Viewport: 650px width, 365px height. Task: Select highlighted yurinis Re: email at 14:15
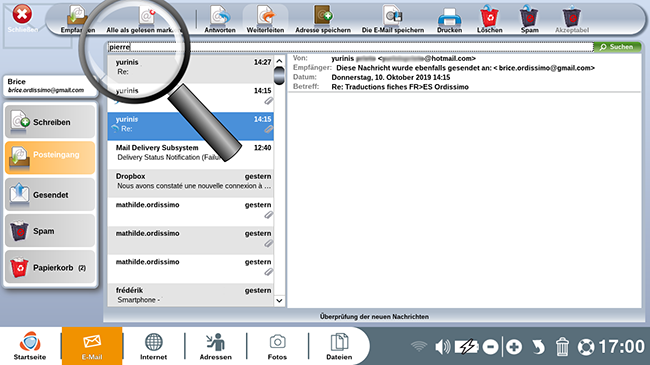tap(191, 126)
